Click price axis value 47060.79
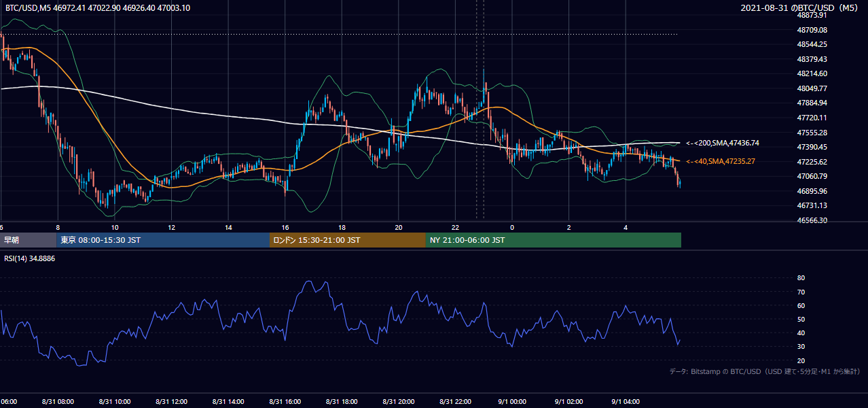The image size is (868, 408). click(812, 176)
